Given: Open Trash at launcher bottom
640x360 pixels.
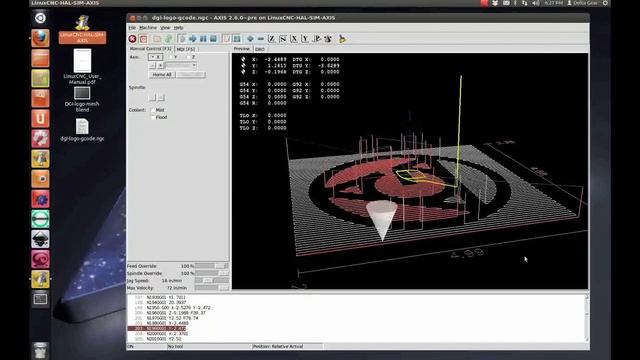Looking at the screenshot, I should (x=40, y=351).
